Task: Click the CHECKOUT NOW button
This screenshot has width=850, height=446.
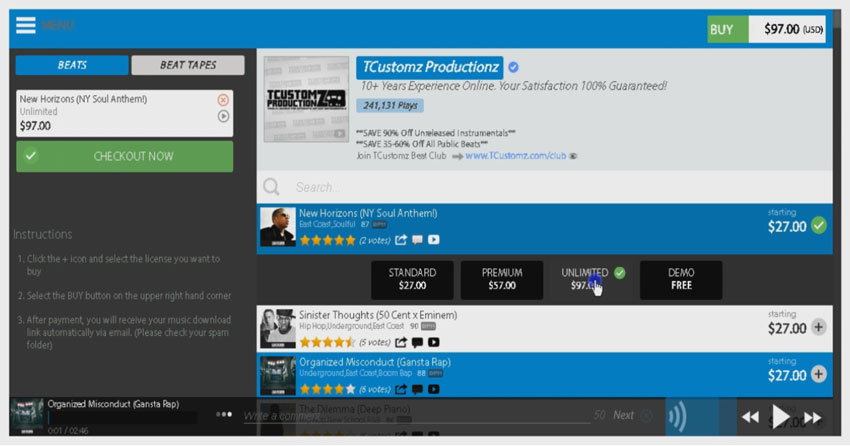Action: click(x=125, y=157)
